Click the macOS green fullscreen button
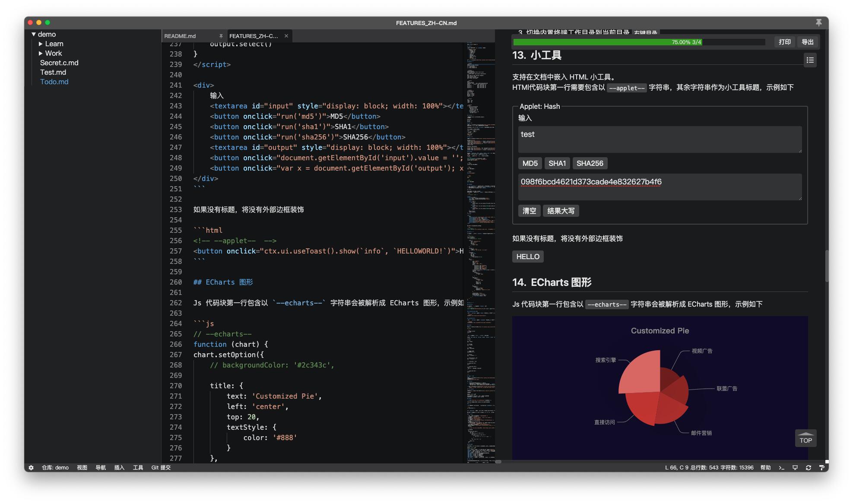 point(48,22)
